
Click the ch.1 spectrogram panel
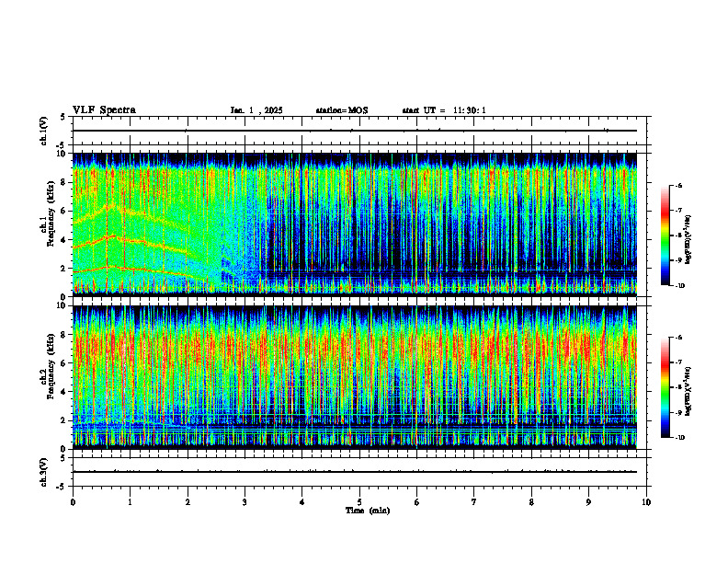tap(355, 224)
